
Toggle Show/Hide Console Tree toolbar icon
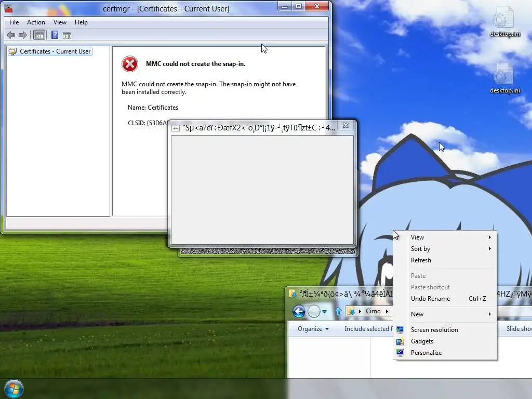point(39,35)
